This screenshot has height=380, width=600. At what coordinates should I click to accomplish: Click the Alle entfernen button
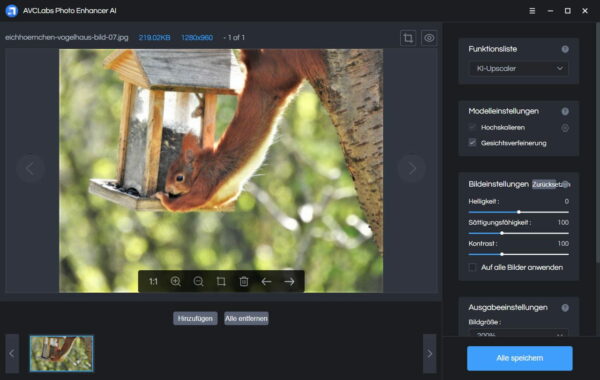coord(246,318)
